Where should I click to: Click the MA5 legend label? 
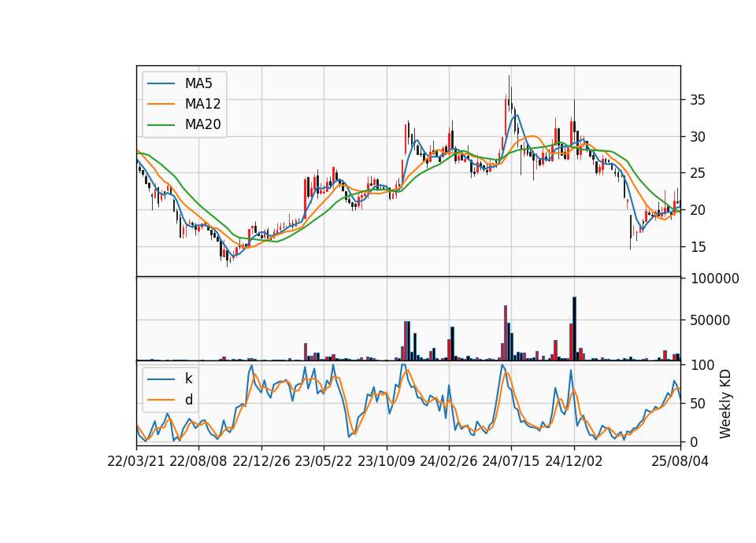tap(198, 83)
